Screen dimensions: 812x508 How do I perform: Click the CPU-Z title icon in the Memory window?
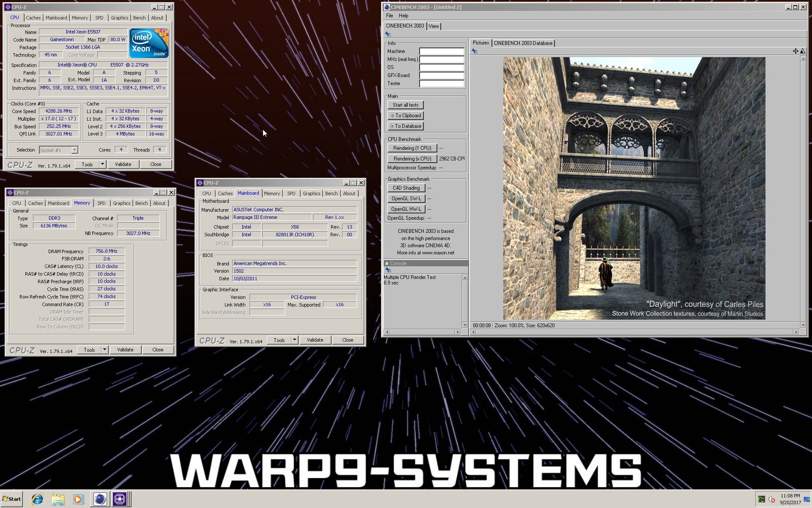click(10, 193)
